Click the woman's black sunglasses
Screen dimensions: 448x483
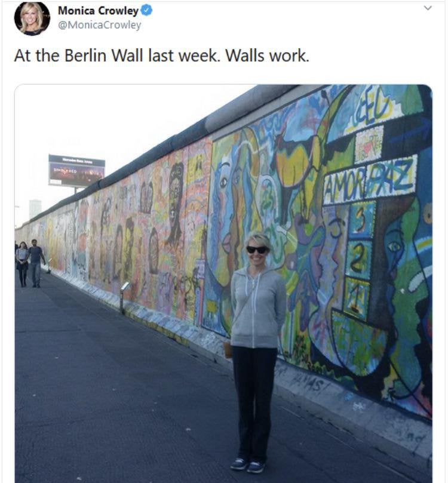[256, 250]
